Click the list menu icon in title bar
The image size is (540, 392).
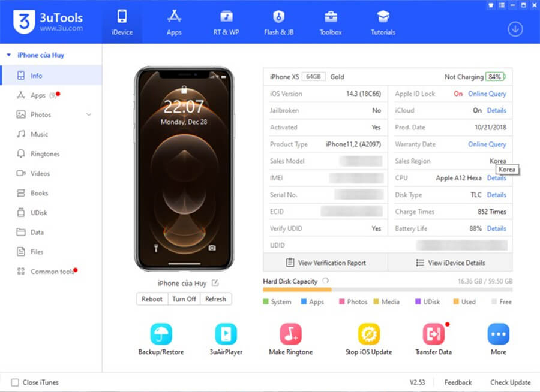tap(502, 5)
